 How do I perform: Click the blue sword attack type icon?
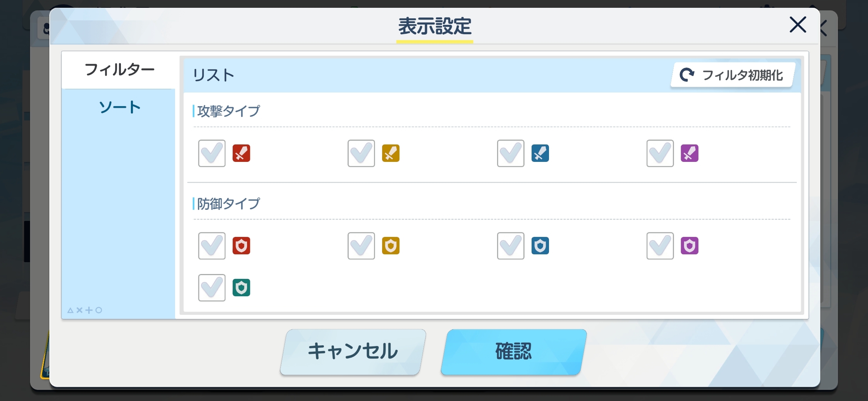pyautogui.click(x=540, y=153)
